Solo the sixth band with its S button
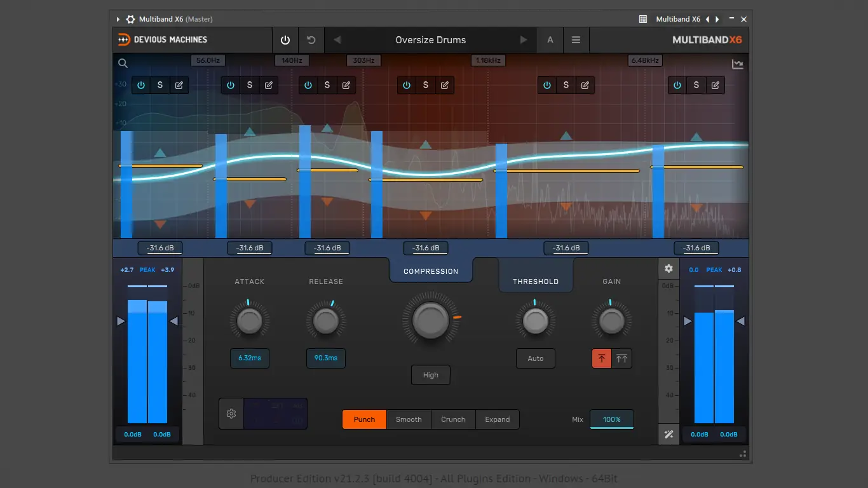868x488 pixels. coord(696,85)
